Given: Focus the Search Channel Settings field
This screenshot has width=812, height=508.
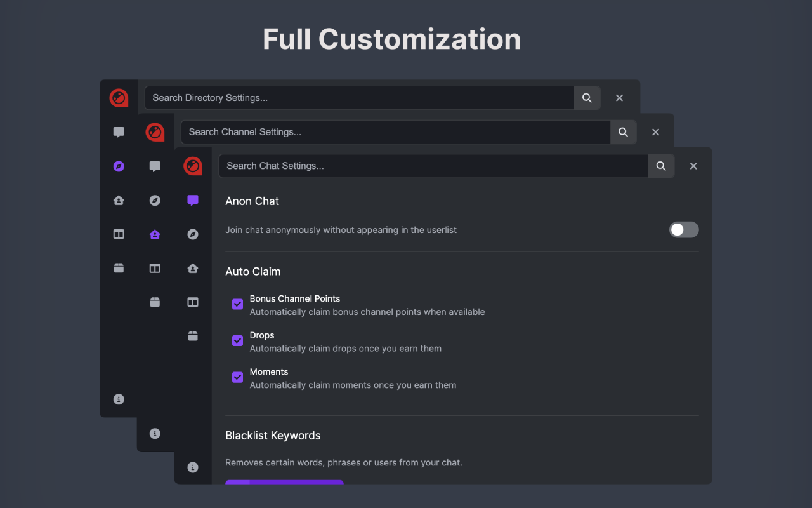Looking at the screenshot, I should point(396,132).
